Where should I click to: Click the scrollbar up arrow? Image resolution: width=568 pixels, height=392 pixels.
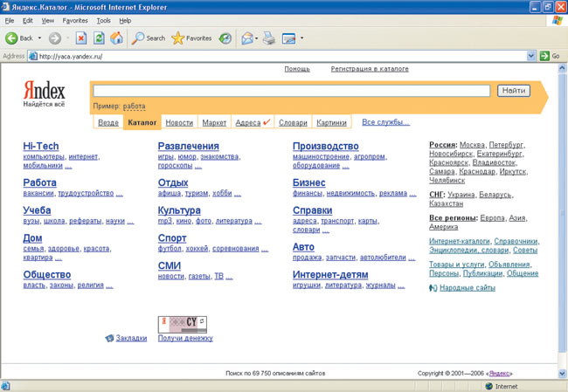pyautogui.click(x=562, y=68)
